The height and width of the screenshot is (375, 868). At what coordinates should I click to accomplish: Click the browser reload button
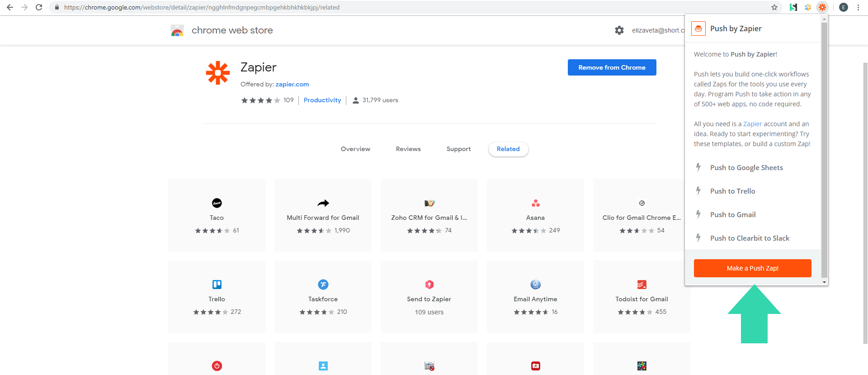coord(39,7)
